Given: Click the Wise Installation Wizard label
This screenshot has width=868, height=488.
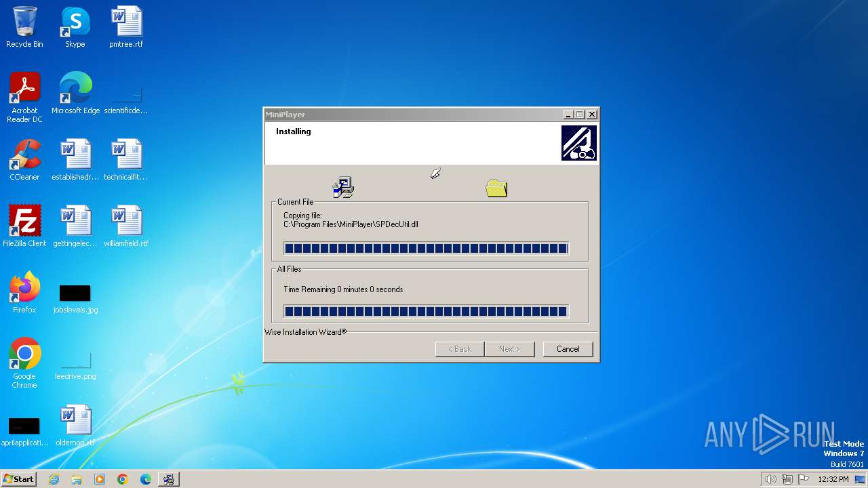Looking at the screenshot, I should pos(305,332).
